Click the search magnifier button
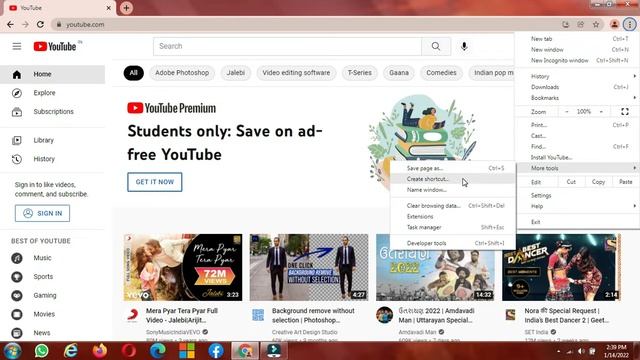This screenshot has height=360, width=640. [436, 46]
